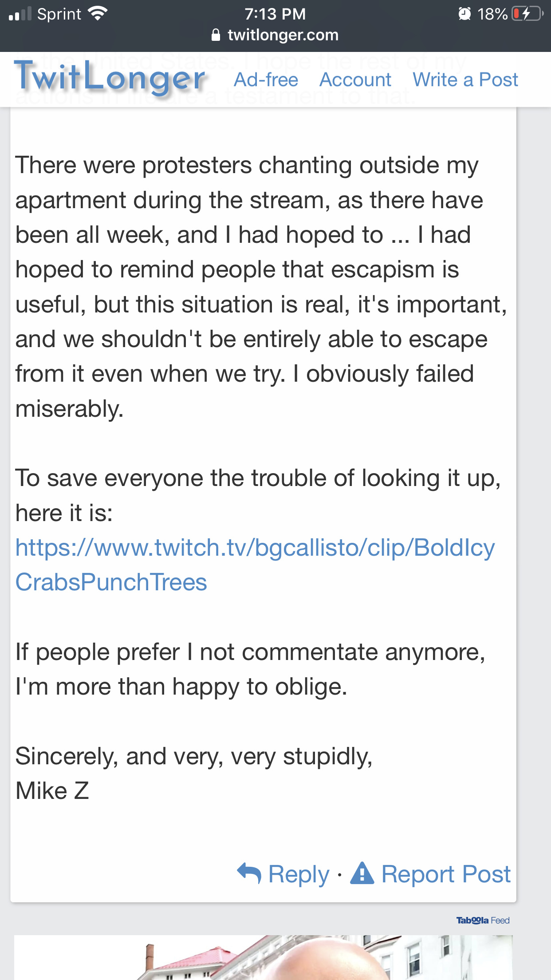Tap the lock icon beside twitlonger.com
The height and width of the screenshot is (980, 551).
[216, 35]
